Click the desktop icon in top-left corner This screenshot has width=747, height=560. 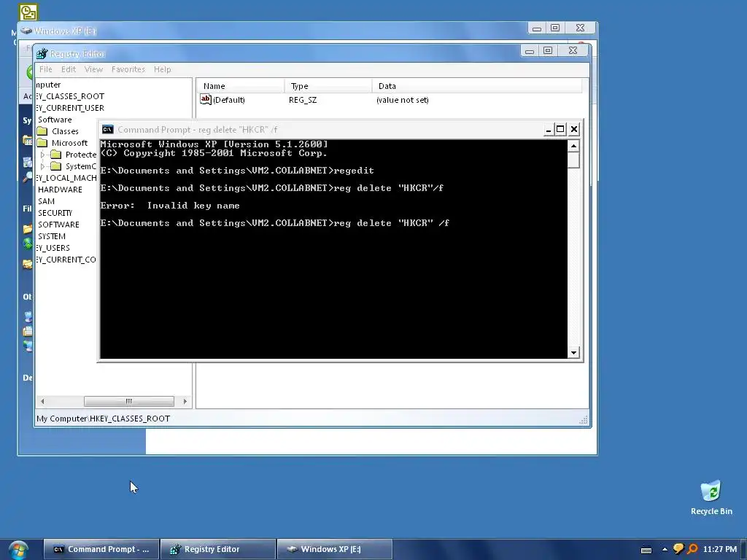coord(28,13)
